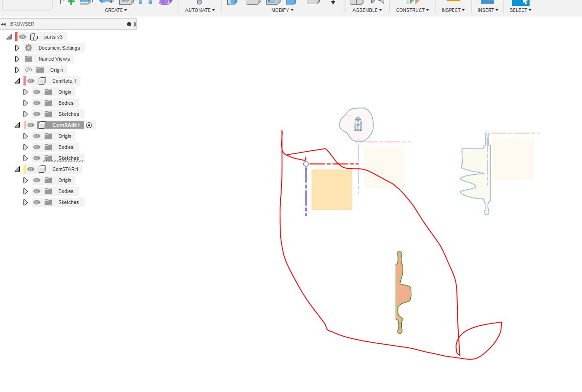Expand the Document Settings node
Image resolution: width=582 pixels, height=392 pixels.
[x=17, y=47]
